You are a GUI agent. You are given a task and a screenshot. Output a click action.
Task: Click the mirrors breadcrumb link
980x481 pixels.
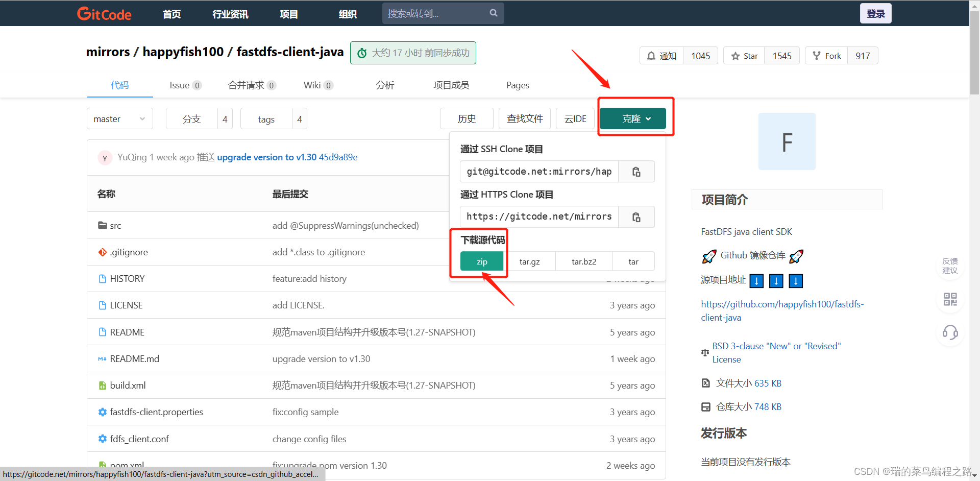pyautogui.click(x=108, y=52)
